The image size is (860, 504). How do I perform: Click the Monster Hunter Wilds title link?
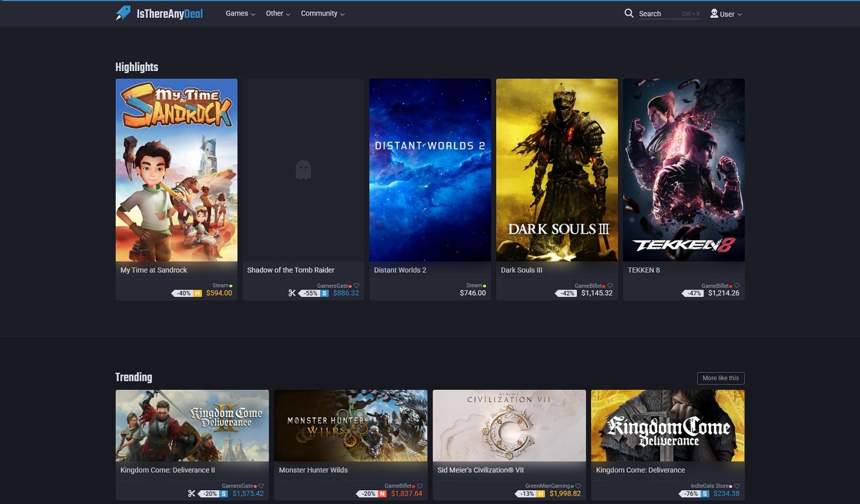314,470
